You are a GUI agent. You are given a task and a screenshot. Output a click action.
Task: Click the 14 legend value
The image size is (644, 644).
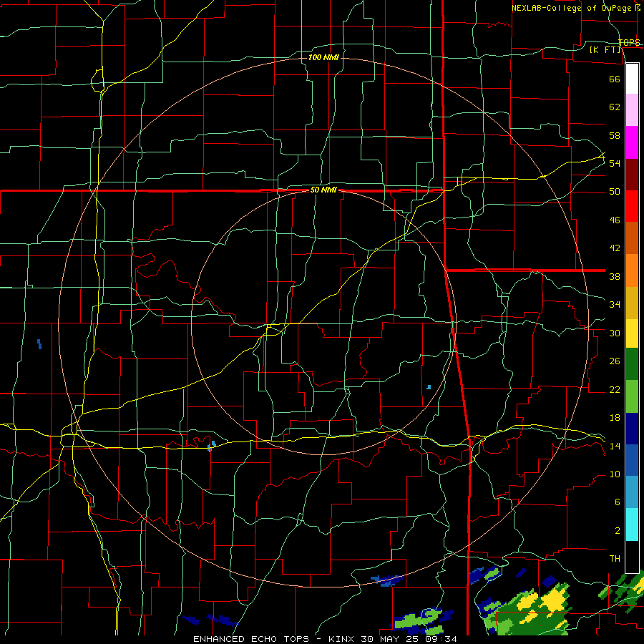(615, 446)
